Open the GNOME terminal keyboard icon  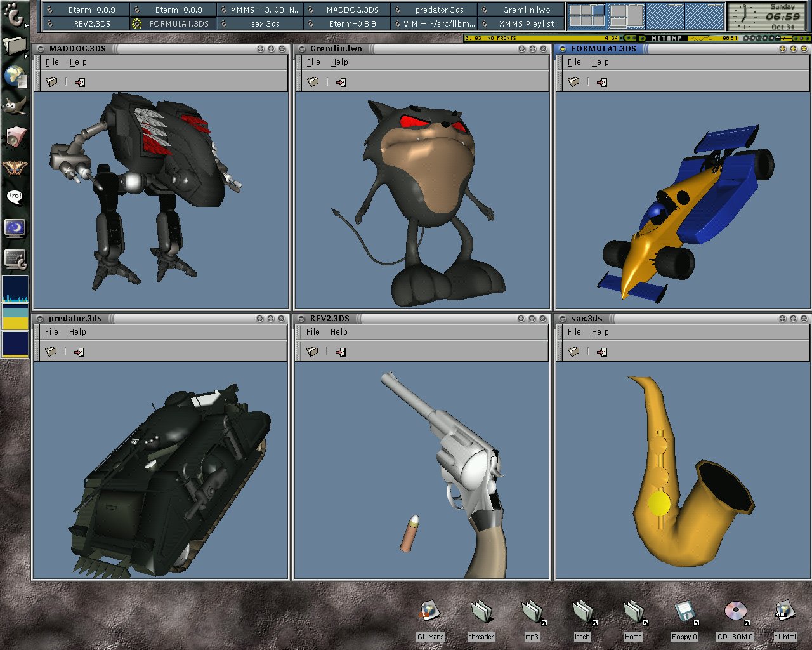pos(15,258)
